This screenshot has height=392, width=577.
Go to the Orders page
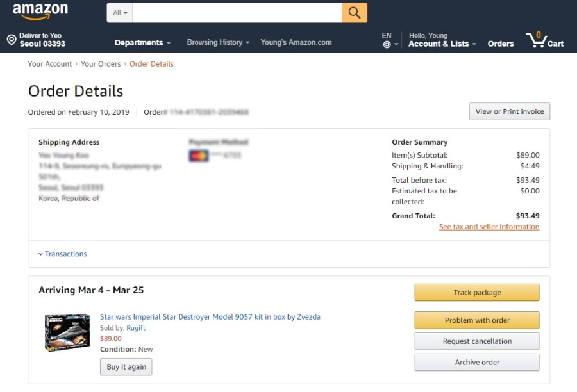(x=500, y=44)
